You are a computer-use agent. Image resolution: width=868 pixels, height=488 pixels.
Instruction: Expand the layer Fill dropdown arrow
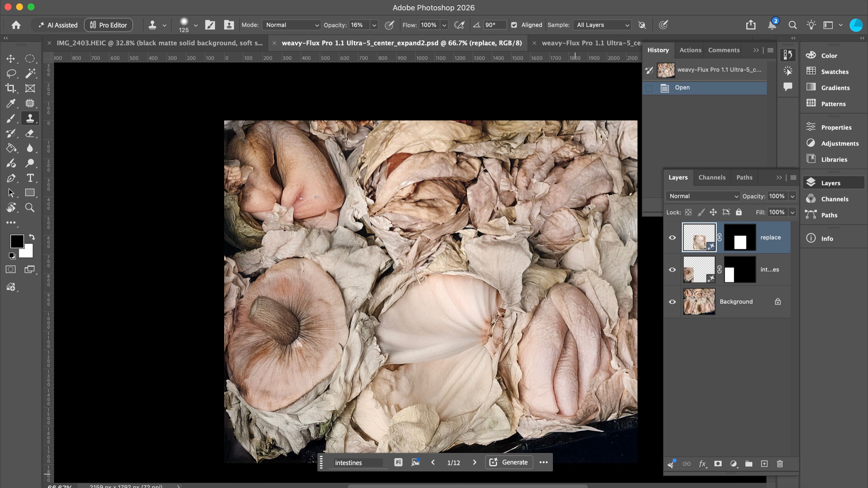click(x=792, y=212)
